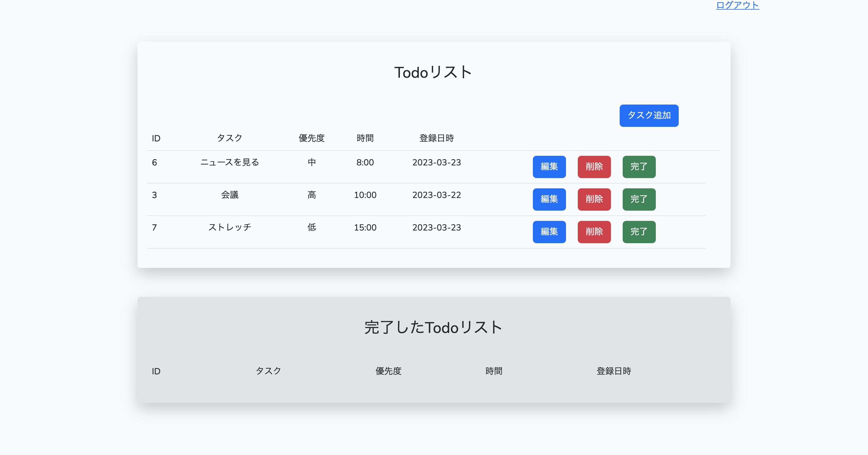Click the ID cell 3
Image resolution: width=868 pixels, height=455 pixels.
[154, 195]
